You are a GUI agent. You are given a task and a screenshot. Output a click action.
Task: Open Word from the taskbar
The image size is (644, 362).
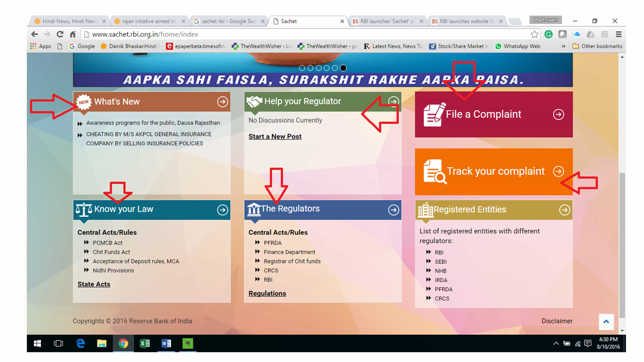166,343
